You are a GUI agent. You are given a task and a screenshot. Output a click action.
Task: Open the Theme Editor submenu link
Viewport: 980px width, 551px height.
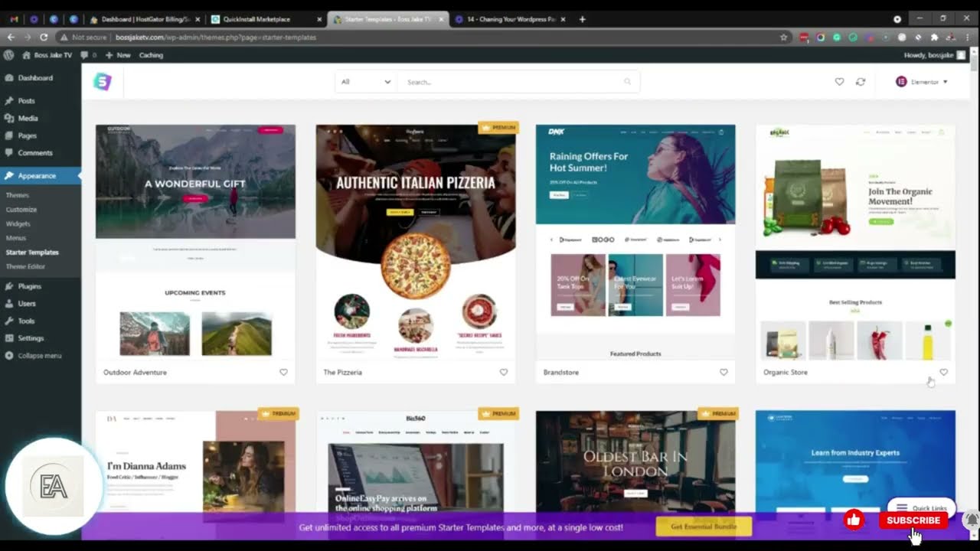coord(25,266)
